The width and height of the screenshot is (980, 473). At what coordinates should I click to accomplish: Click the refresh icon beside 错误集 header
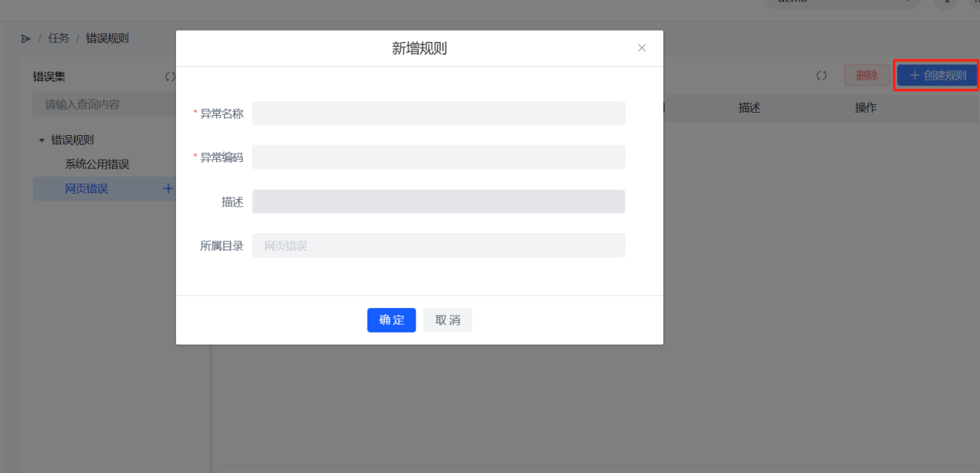click(170, 76)
